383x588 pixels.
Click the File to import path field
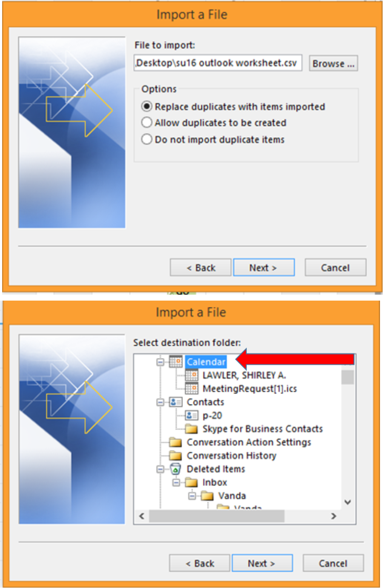[218, 63]
